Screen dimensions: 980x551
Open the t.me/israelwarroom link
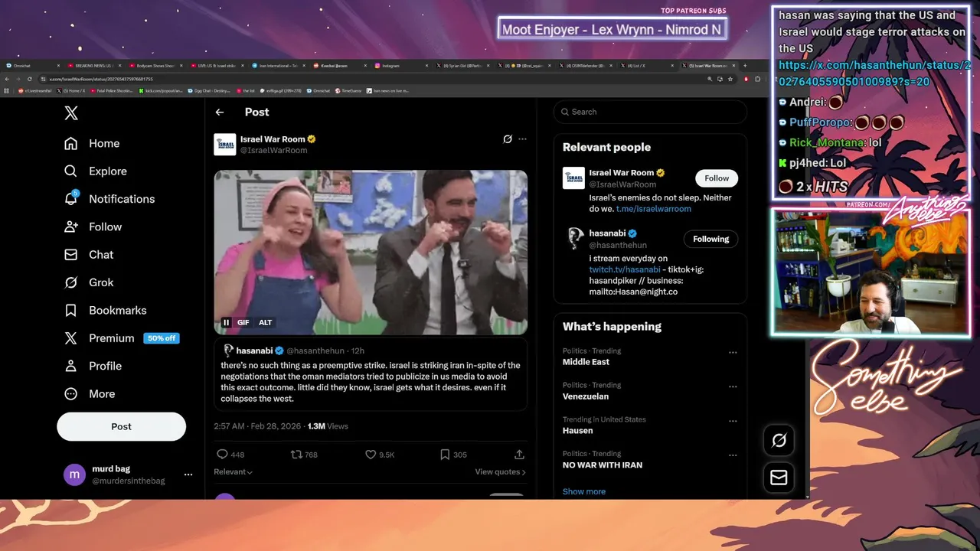(654, 209)
